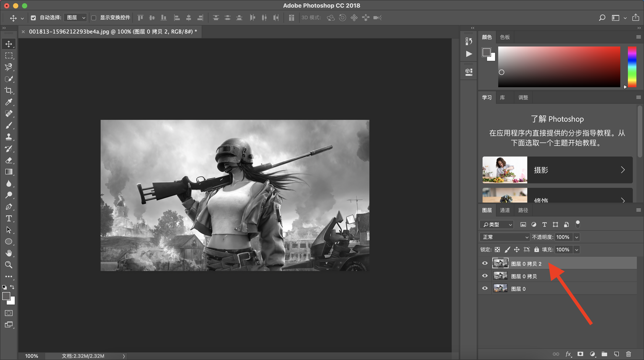Open the 图层 auto-select dropdown
644x360 pixels.
tap(76, 17)
